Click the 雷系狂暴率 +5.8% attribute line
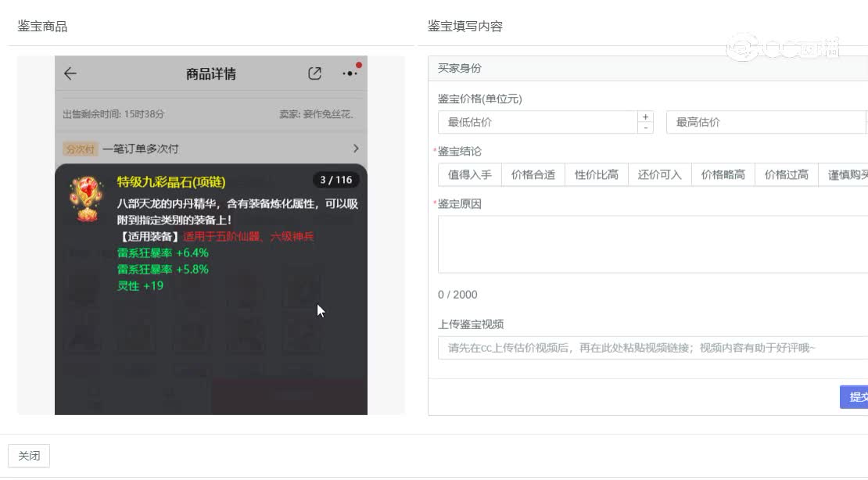This screenshot has height=480, width=868. 163,270
